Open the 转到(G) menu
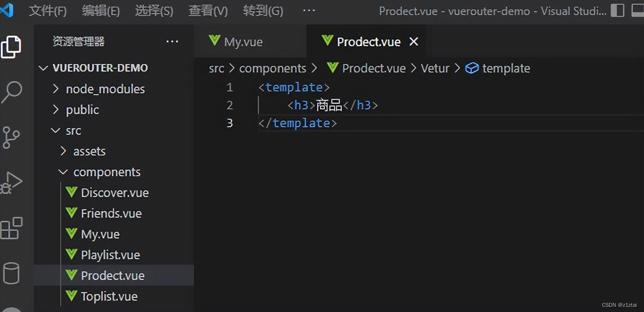 262,10
